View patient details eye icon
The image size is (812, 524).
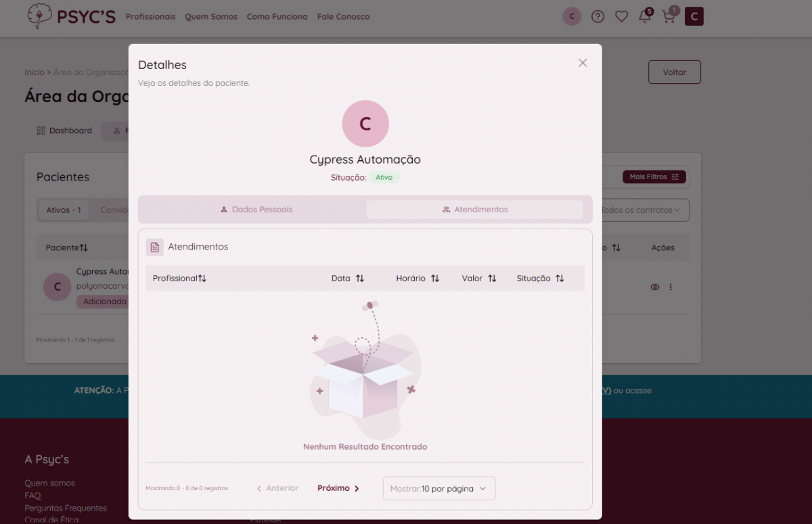[x=655, y=287]
